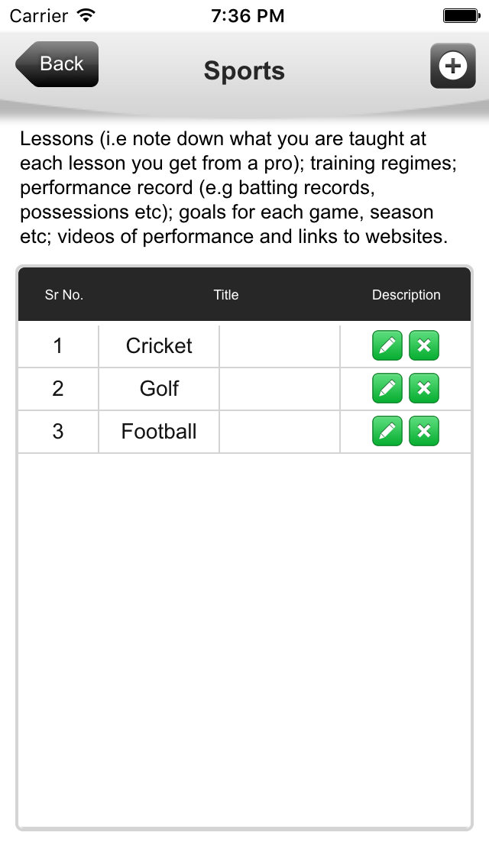Edit the Football entry with the pencil icon
This screenshot has width=489, height=868.
click(387, 431)
